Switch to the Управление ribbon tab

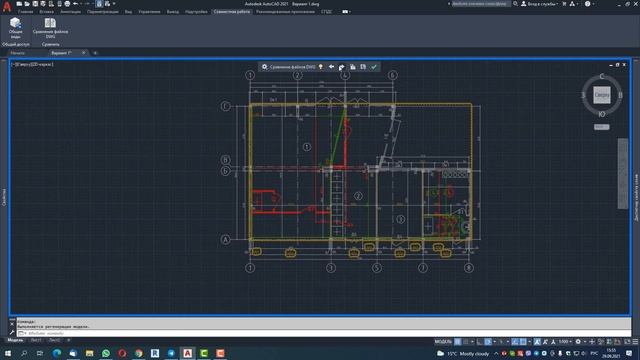(x=149, y=12)
